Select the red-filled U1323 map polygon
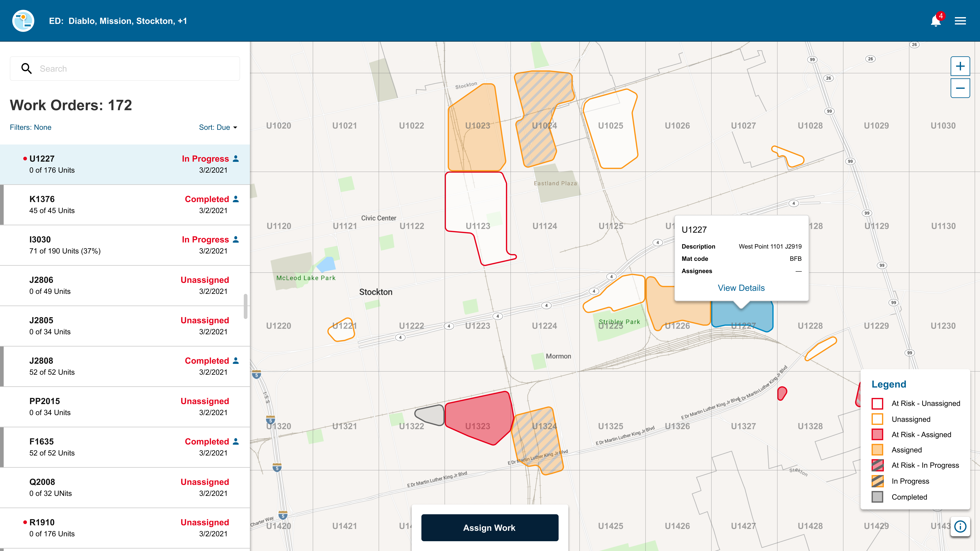 point(479,418)
